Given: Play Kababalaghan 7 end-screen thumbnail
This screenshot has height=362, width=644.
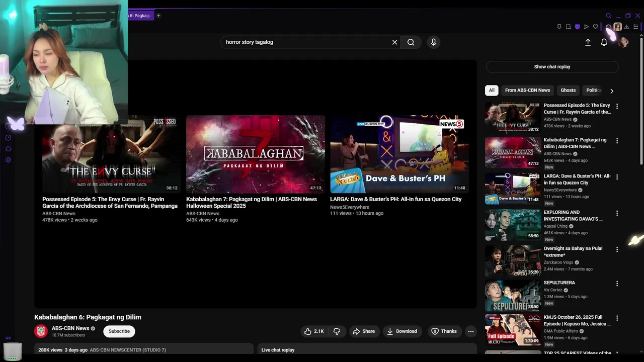Looking at the screenshot, I should point(256,154).
